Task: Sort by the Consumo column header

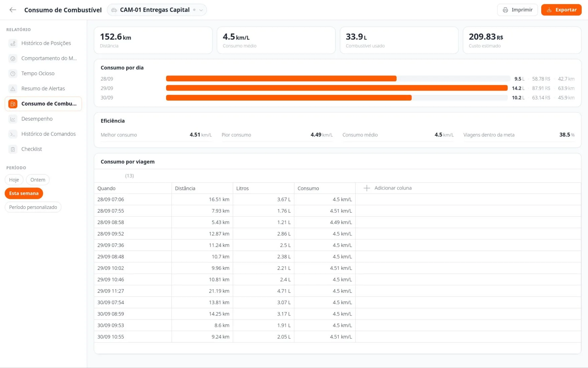Action: pyautogui.click(x=325, y=188)
